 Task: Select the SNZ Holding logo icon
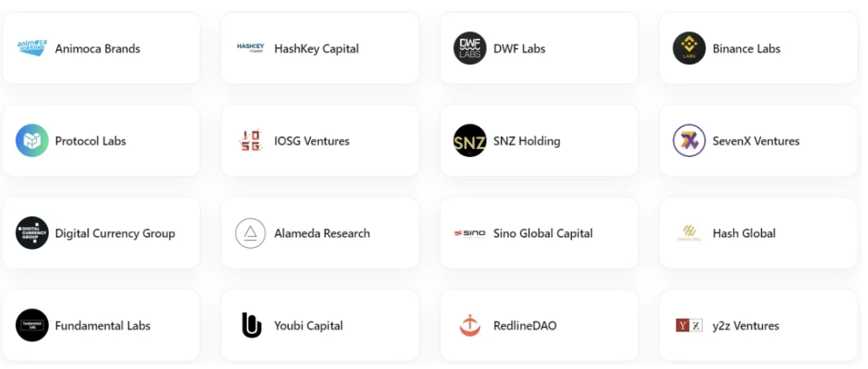coord(470,141)
